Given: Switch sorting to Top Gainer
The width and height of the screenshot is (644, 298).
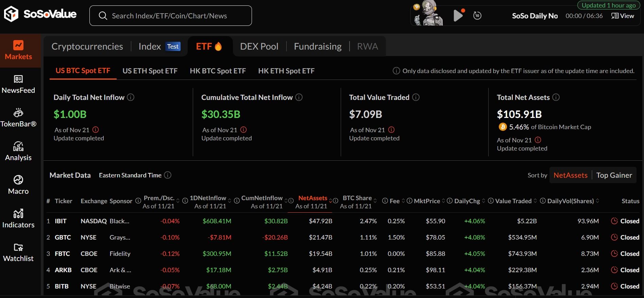Looking at the screenshot, I should click(x=614, y=175).
